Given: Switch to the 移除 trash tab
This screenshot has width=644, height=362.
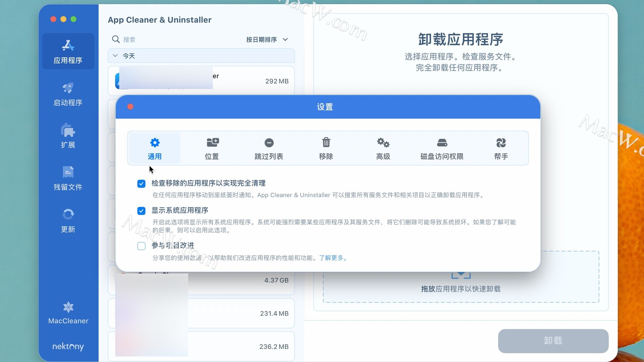Looking at the screenshot, I should (x=326, y=148).
